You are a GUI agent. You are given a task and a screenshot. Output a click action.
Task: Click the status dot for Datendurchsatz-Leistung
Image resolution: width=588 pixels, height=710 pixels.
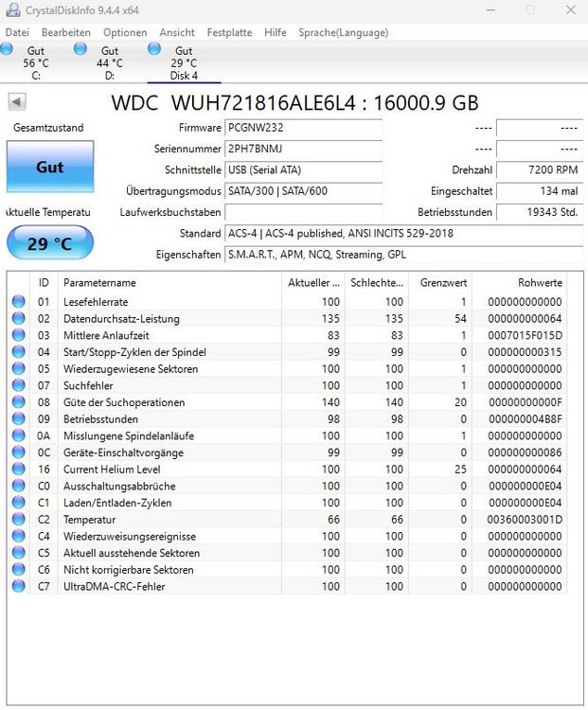click(19, 318)
